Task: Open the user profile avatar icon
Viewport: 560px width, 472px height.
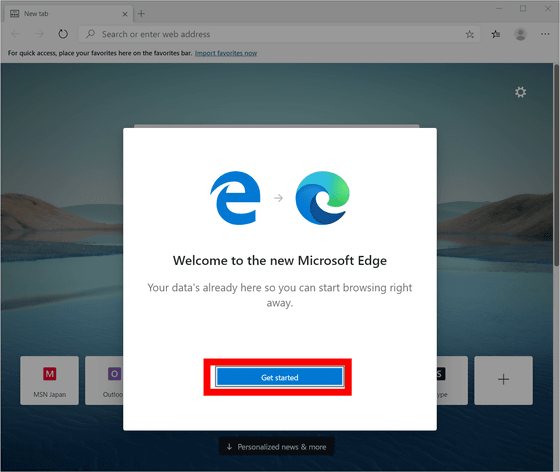Action: pos(520,34)
